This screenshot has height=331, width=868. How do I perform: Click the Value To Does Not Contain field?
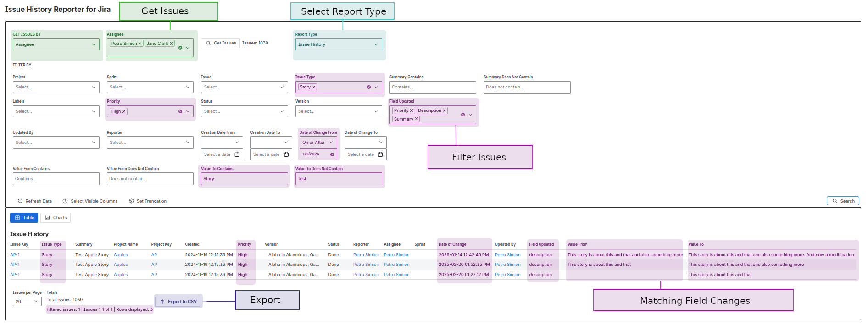pos(339,179)
